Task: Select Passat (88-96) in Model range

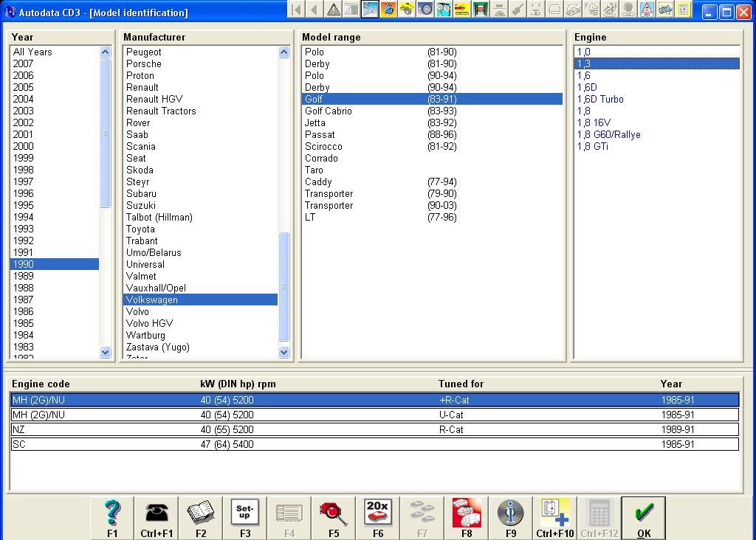Action: [x=320, y=134]
